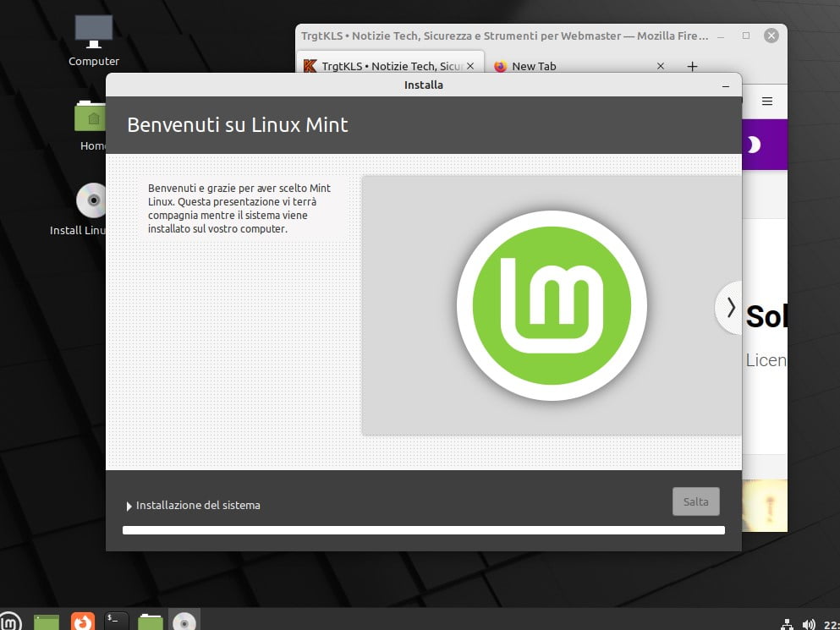Open a new Firefox tab with plus button
Image resolution: width=840 pixels, height=630 pixels.
(692, 66)
